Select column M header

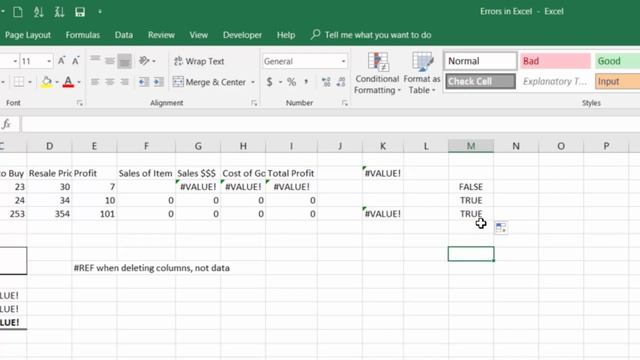tap(471, 146)
